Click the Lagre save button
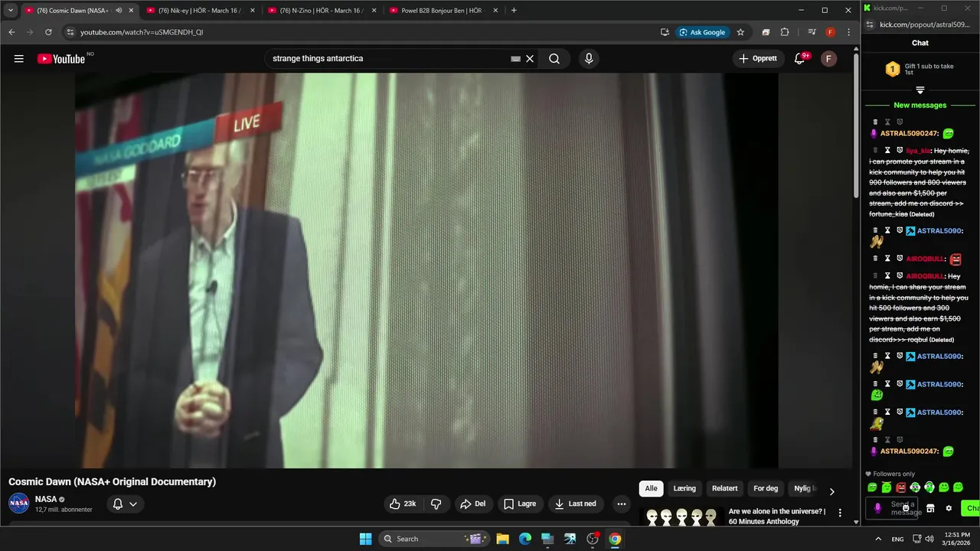980x551 pixels. (x=520, y=504)
